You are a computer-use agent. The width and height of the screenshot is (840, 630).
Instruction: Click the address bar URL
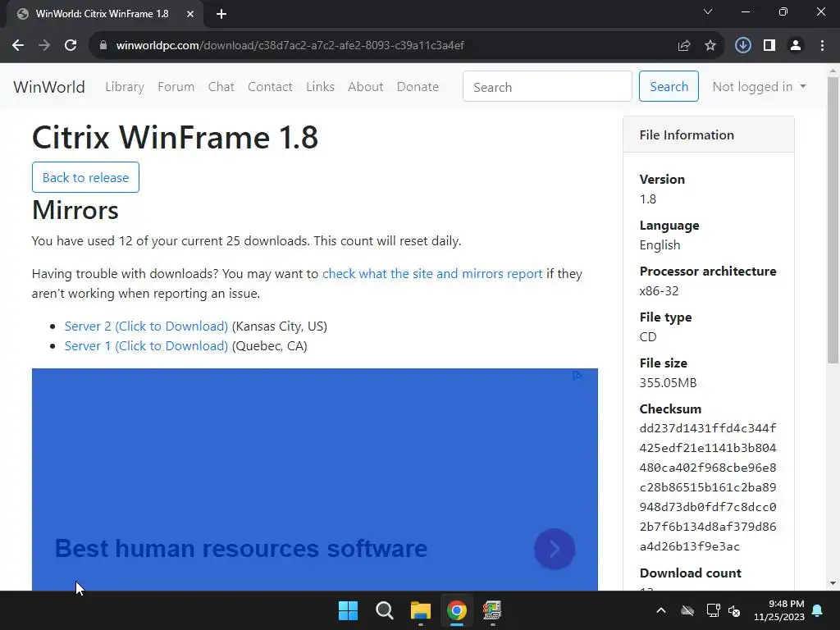click(290, 46)
